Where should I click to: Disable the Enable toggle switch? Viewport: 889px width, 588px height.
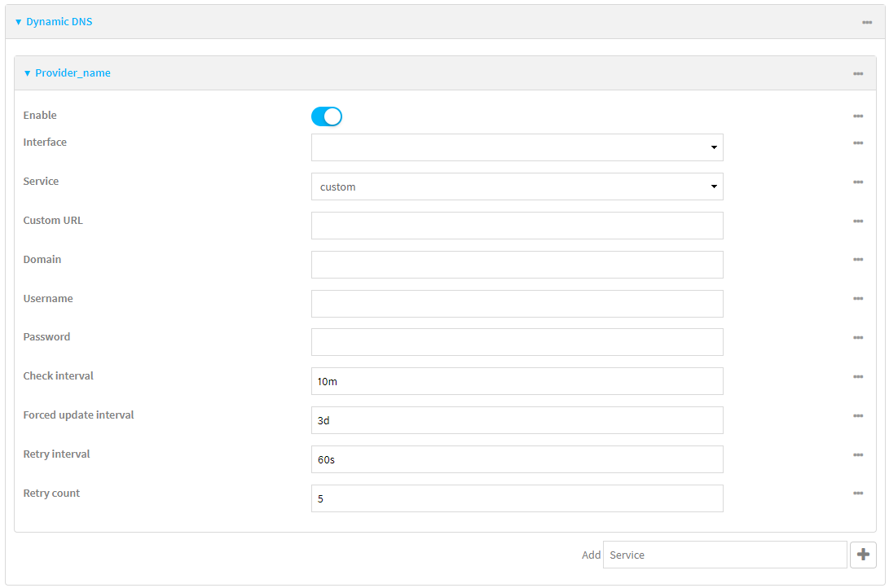(x=326, y=116)
